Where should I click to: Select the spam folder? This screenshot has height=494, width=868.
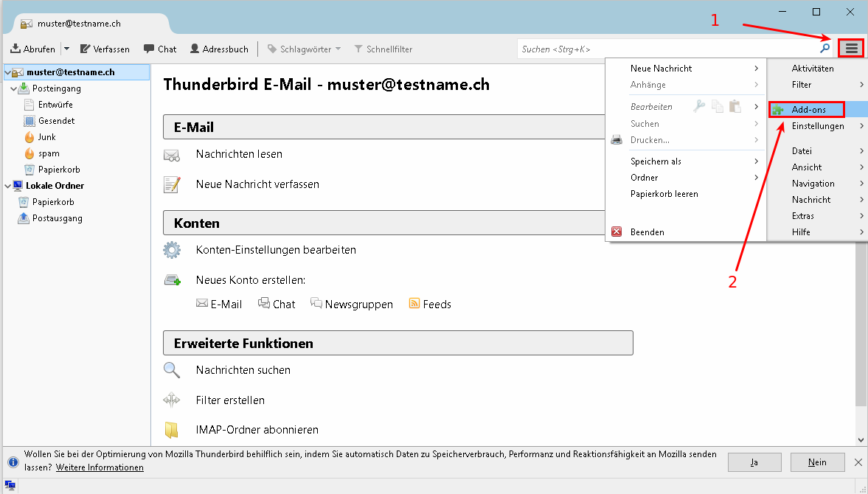click(x=49, y=153)
